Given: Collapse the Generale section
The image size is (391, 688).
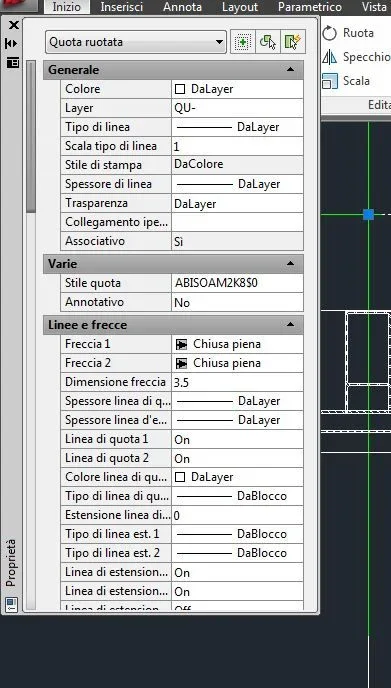Looking at the screenshot, I should click(x=290, y=70).
